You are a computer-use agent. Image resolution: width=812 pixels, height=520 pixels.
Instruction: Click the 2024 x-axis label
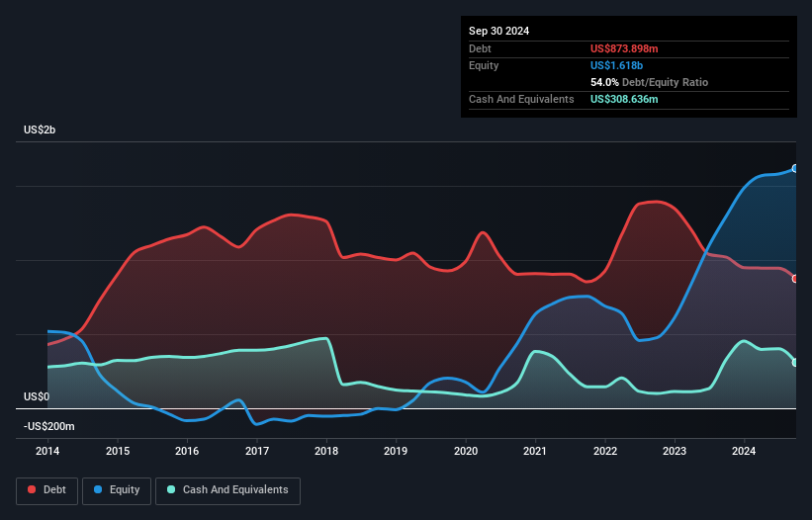(744, 451)
